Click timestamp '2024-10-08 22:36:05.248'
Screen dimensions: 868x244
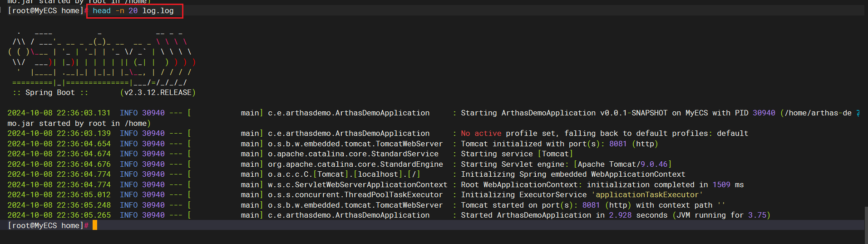(x=59, y=205)
